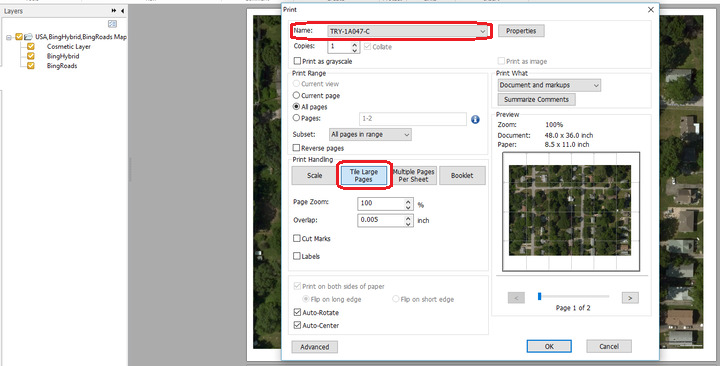Enable Print as grayscale checkbox
The height and width of the screenshot is (366, 720).
[x=297, y=61]
